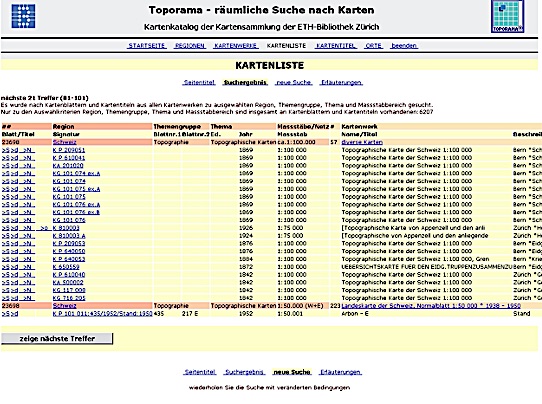
Task: Open the 'diverse Karten' Kartenwerk link
Action: point(362,142)
